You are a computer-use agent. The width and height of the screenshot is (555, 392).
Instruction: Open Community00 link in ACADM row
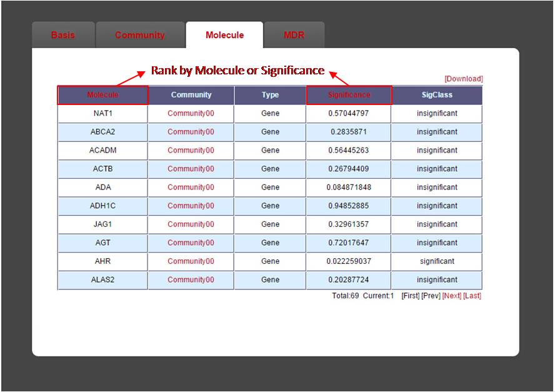(191, 150)
